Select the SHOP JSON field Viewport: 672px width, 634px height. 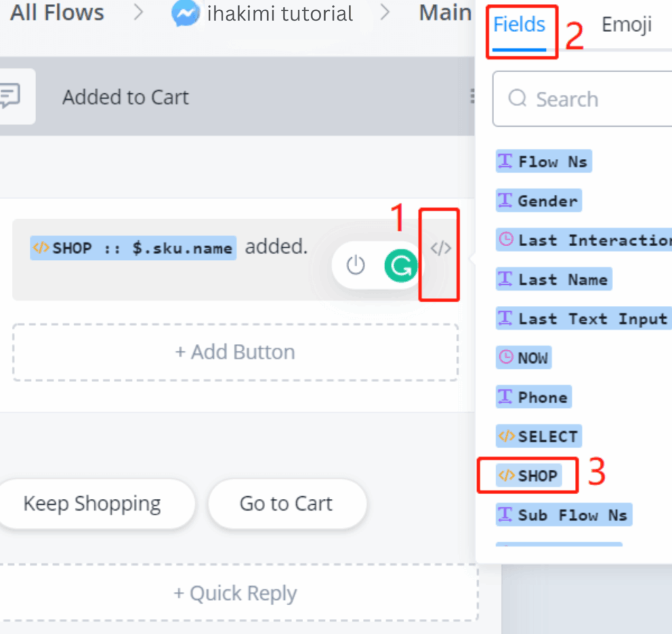529,476
